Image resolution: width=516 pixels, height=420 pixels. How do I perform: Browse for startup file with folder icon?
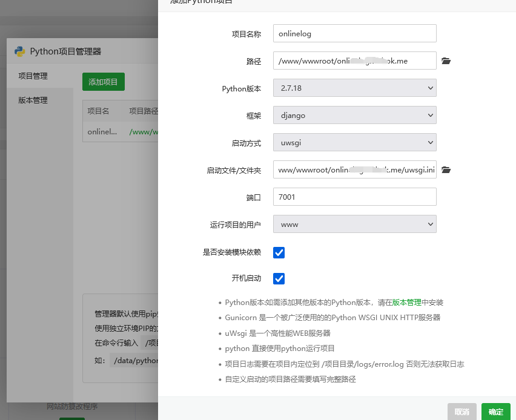click(446, 169)
